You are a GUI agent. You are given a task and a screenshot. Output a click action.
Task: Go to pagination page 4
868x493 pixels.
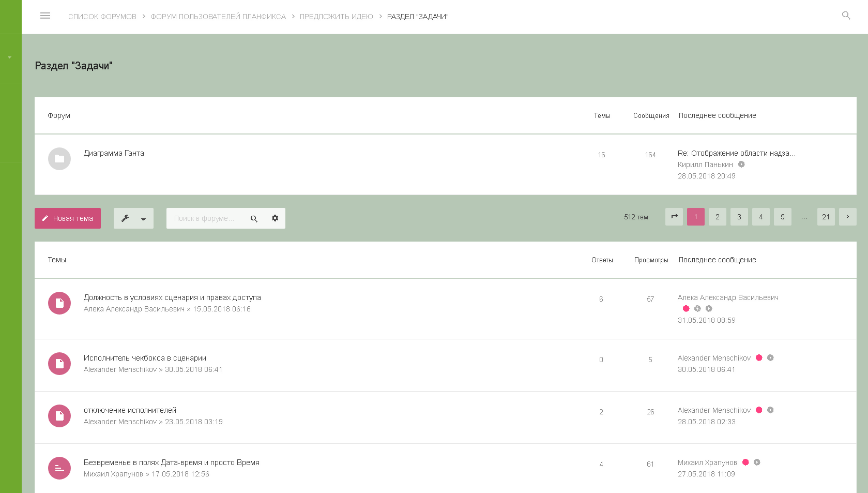[x=761, y=217]
